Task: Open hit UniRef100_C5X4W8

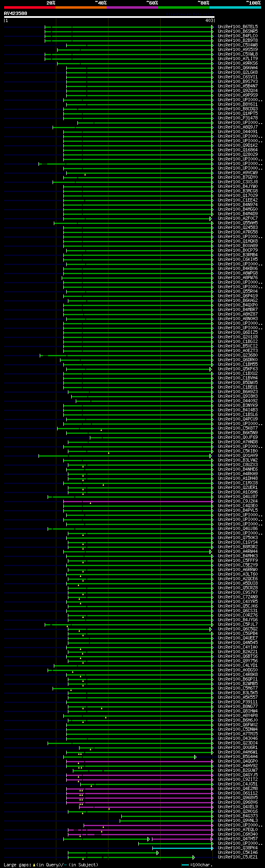Action: [238, 45]
